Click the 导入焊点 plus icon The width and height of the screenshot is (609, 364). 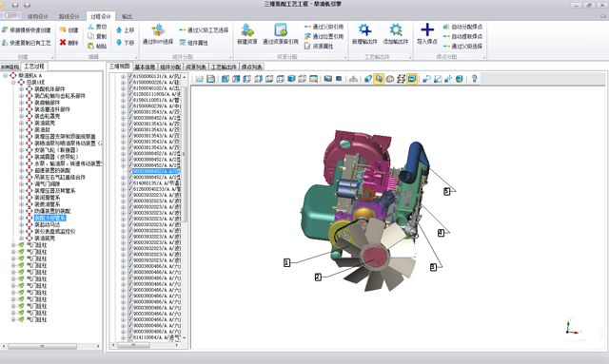tap(427, 29)
